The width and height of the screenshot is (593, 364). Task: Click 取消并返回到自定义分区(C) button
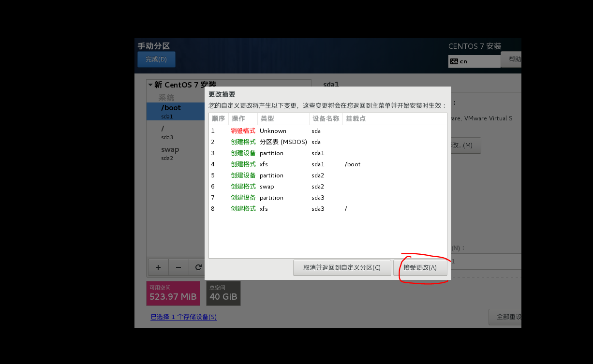[342, 267]
